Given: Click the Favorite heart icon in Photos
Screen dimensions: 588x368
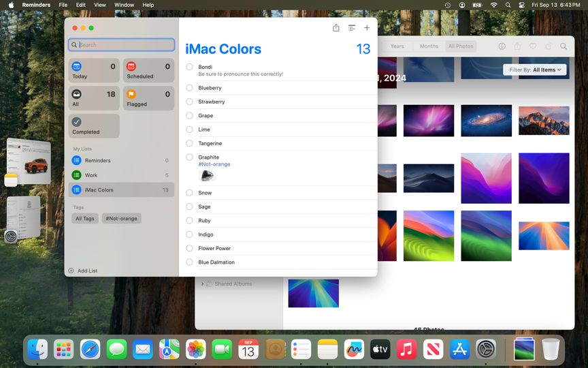Looking at the screenshot, I should (x=533, y=46).
